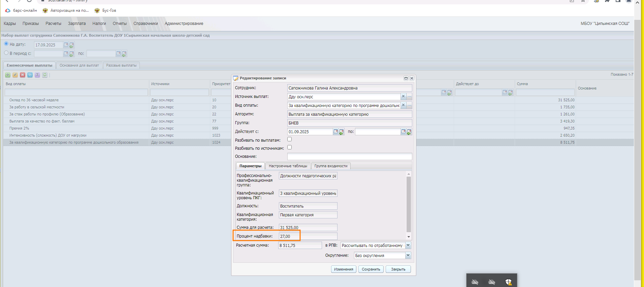Image resolution: width=644 pixels, height=287 pixels.
Task: Click the green-arrow calendar icon beside 01.09.2025
Action: [342, 132]
